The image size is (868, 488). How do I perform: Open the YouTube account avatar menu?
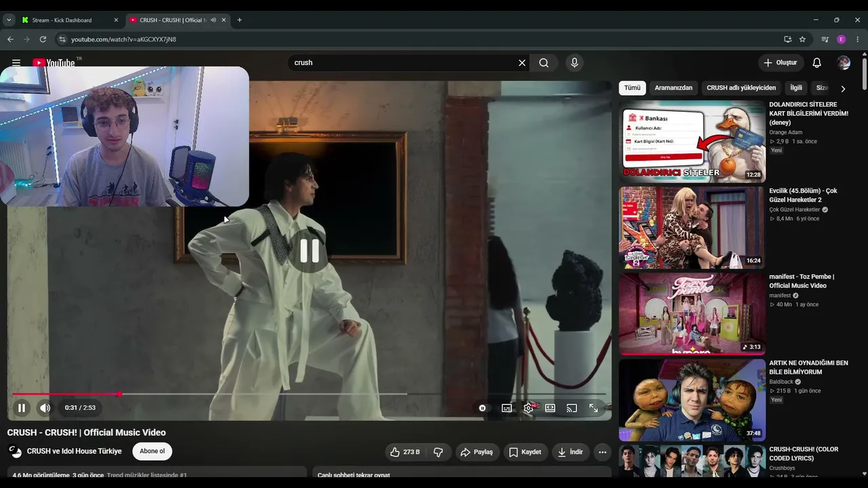(844, 62)
